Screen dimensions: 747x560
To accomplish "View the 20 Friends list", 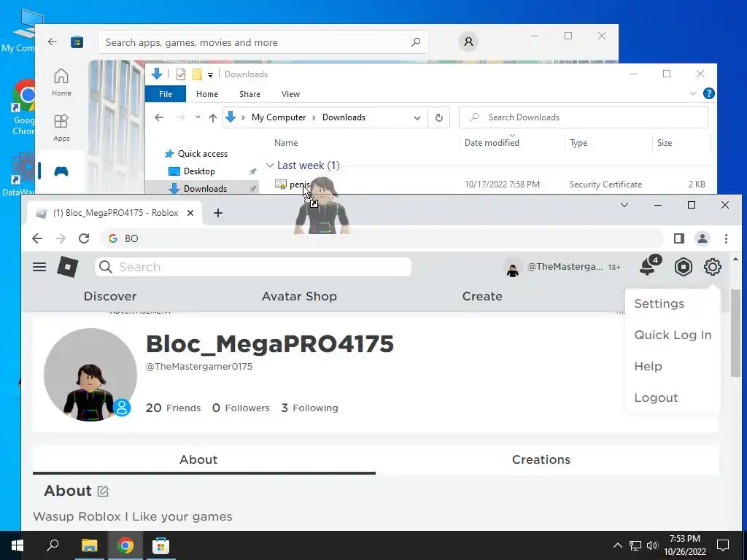I will (173, 408).
